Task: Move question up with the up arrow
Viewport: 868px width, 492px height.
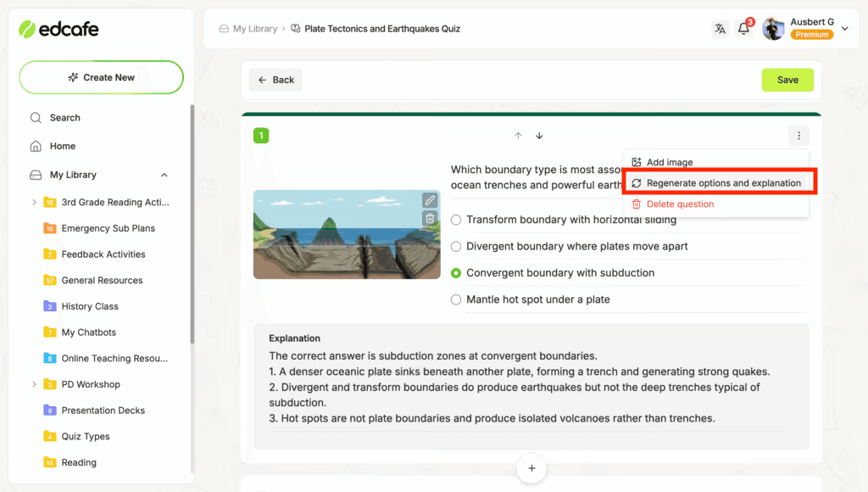Action: (519, 136)
